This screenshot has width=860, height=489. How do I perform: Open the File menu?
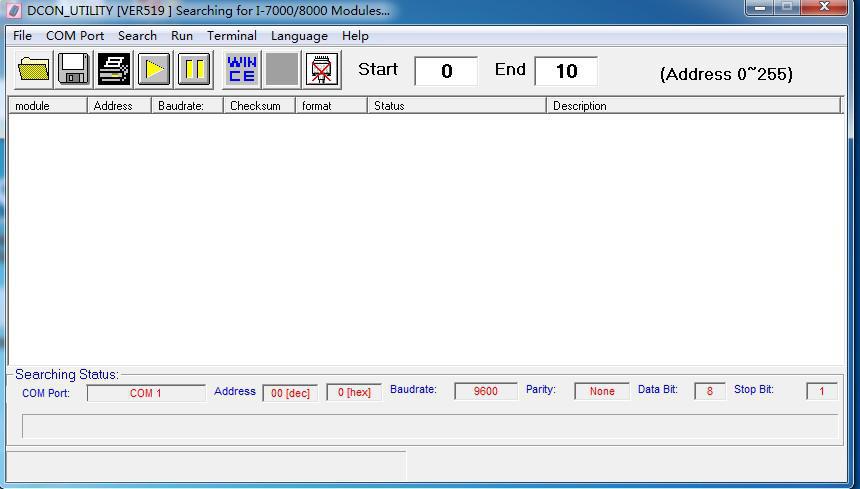pyautogui.click(x=22, y=36)
